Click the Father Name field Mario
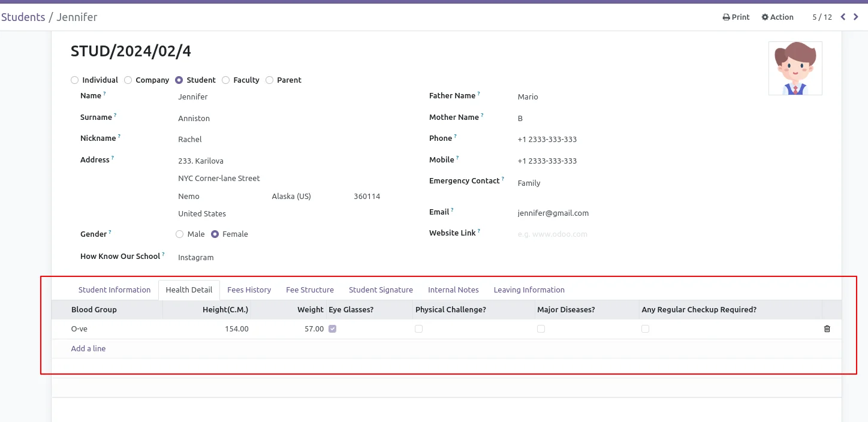Viewport: 868px width, 422px height. (x=528, y=97)
